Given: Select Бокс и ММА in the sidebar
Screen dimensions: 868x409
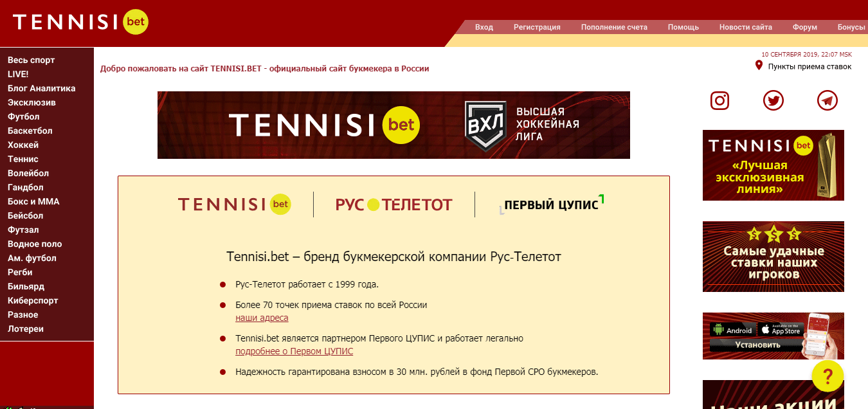Looking at the screenshot, I should point(33,201).
